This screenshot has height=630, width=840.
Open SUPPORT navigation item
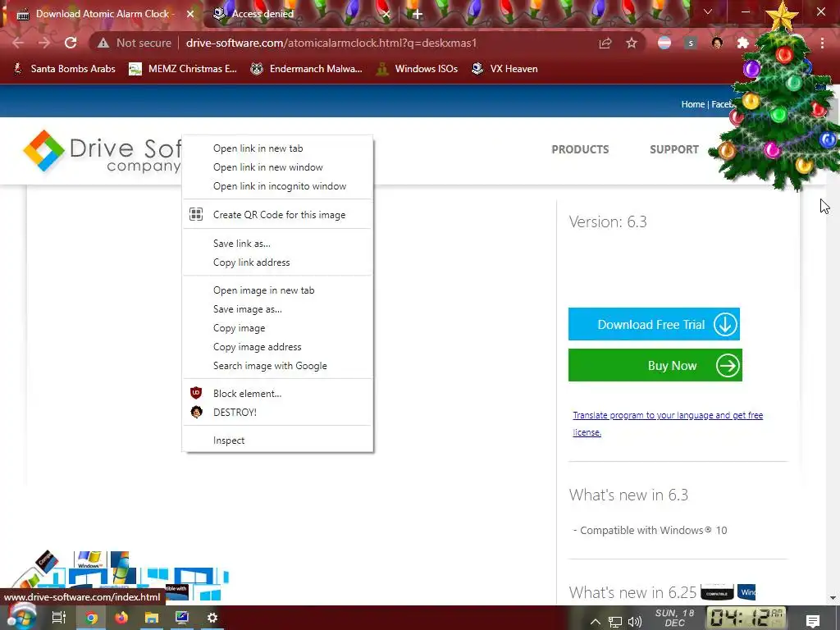(674, 149)
